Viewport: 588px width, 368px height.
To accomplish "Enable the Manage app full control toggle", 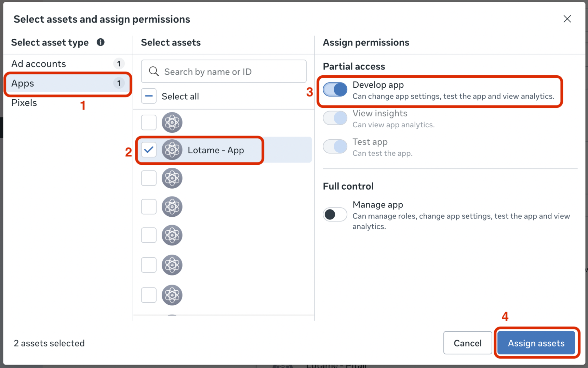I will [335, 215].
